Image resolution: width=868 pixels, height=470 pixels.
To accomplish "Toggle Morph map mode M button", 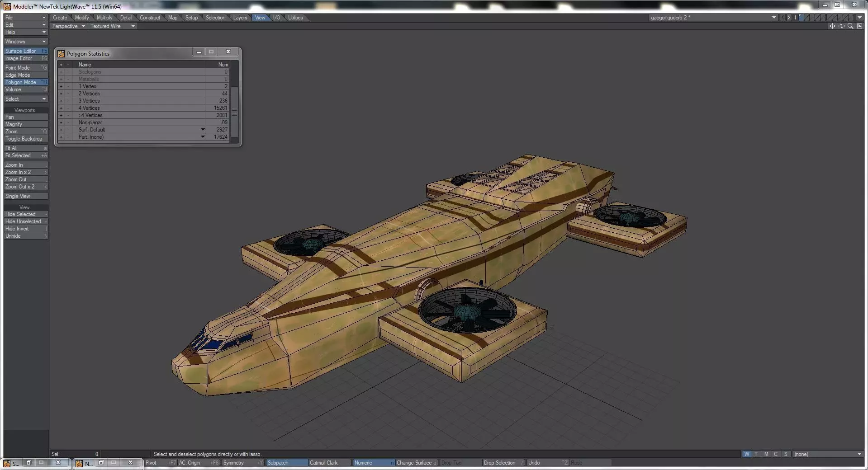I will point(766,454).
